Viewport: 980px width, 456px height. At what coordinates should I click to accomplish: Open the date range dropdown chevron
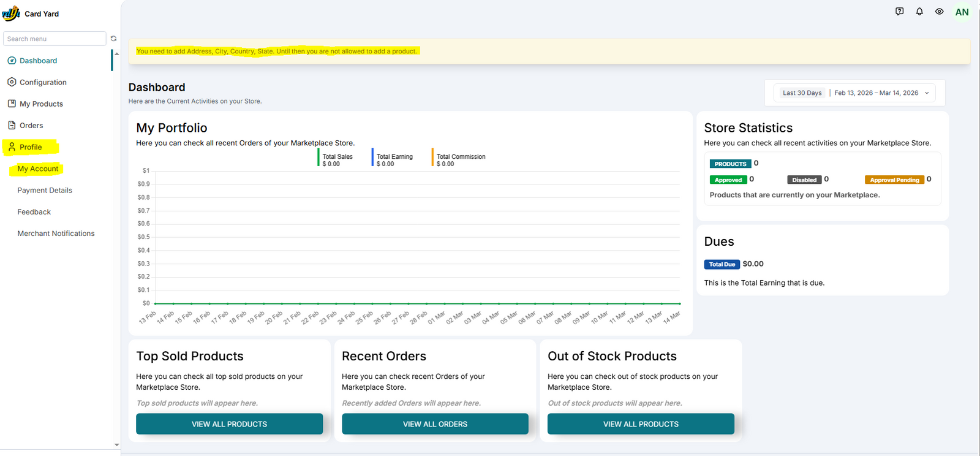click(x=927, y=93)
